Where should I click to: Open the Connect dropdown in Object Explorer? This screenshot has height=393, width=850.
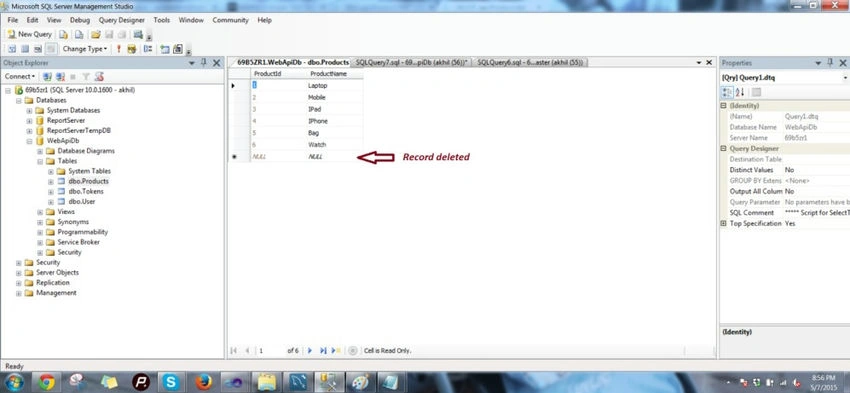pos(20,76)
